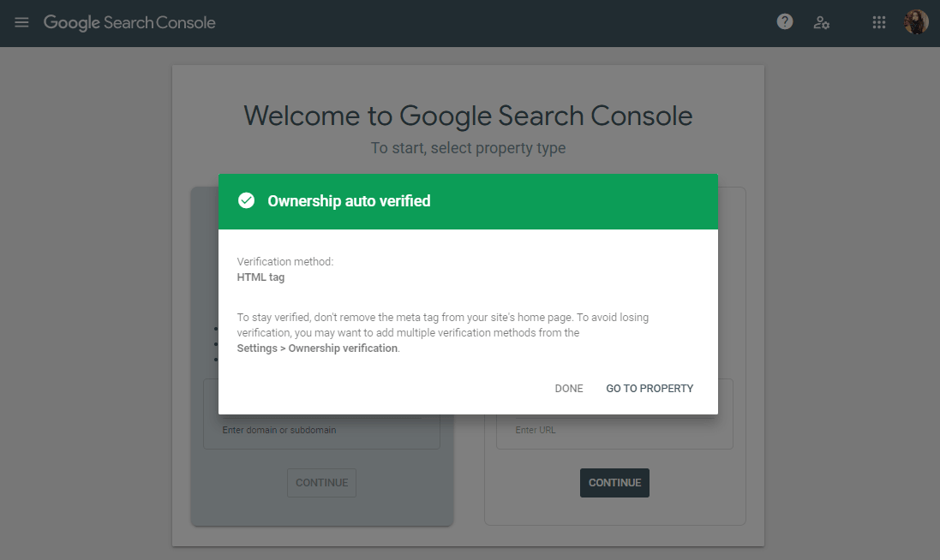Open the hamburger main menu
940x560 pixels.
point(21,22)
